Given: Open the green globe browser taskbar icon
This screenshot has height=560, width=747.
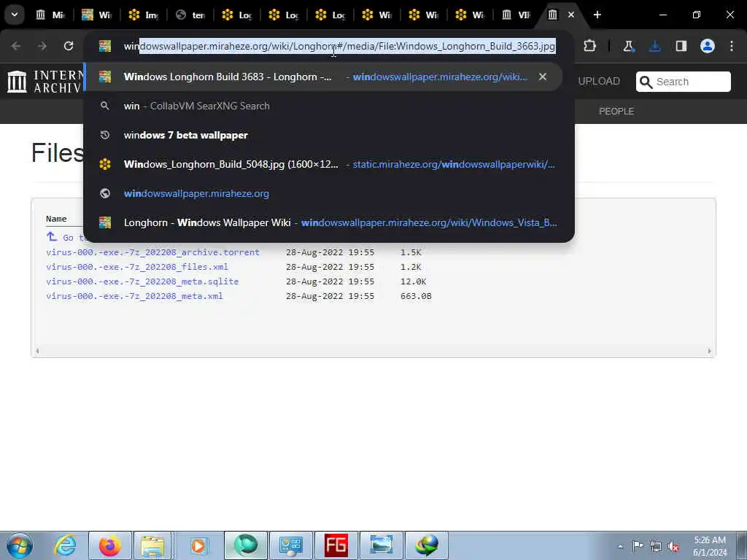Looking at the screenshot, I should tap(245, 545).
